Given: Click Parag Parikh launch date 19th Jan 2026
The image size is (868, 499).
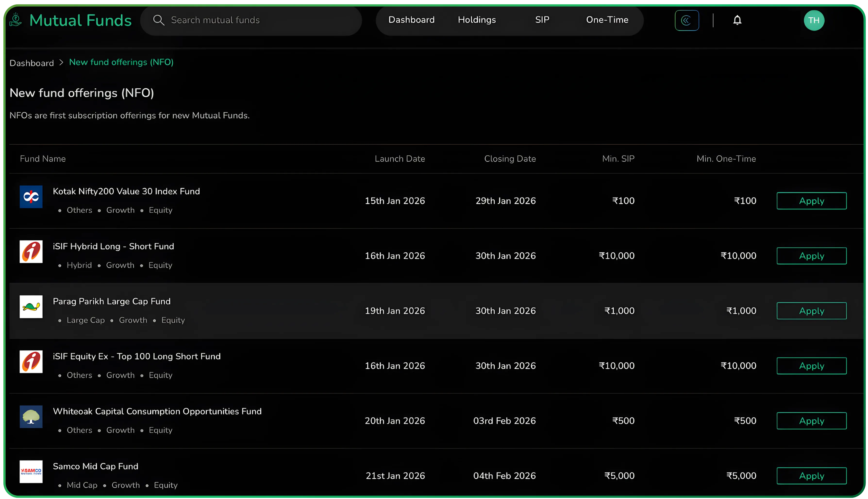Looking at the screenshot, I should tap(394, 311).
